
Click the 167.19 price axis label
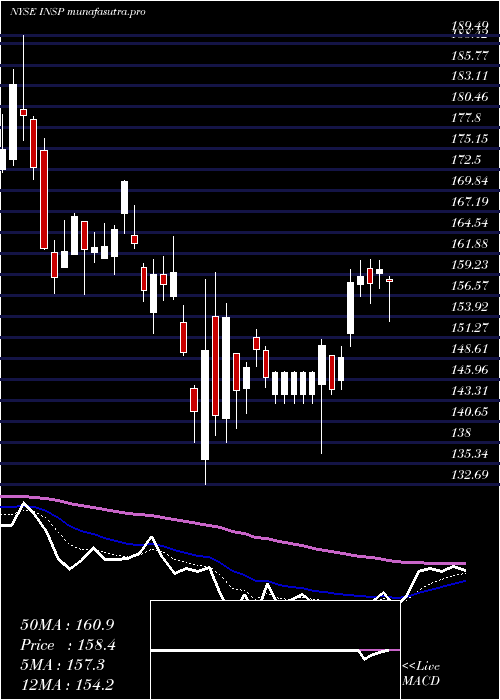(x=470, y=202)
